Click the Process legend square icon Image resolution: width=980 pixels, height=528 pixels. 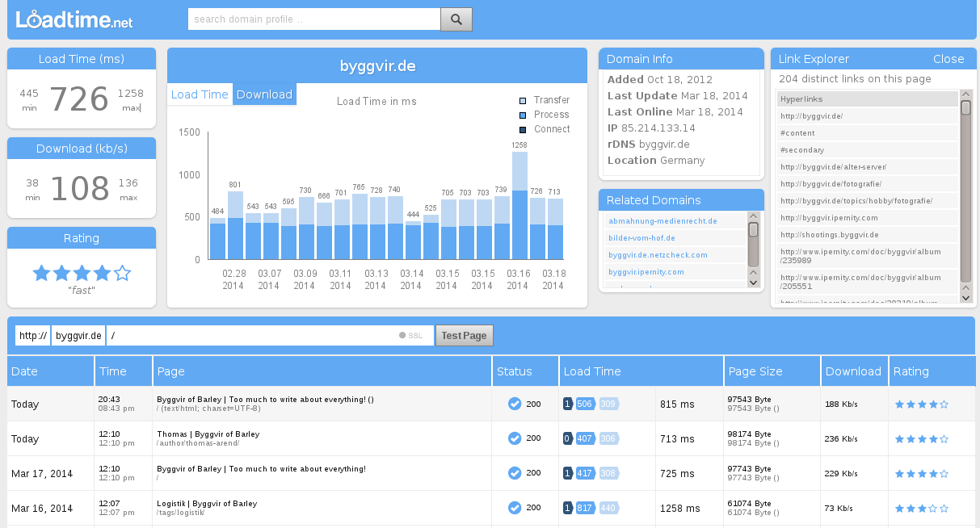[x=523, y=115]
